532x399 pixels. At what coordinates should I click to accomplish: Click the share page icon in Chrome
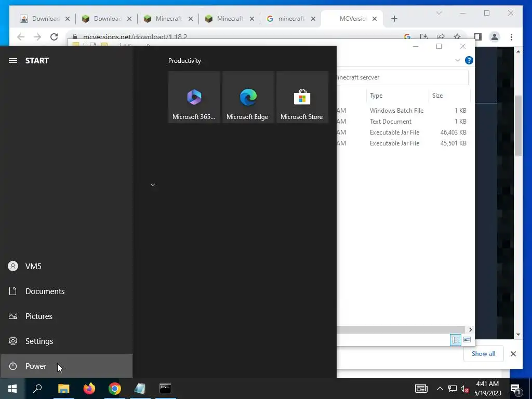(441, 36)
